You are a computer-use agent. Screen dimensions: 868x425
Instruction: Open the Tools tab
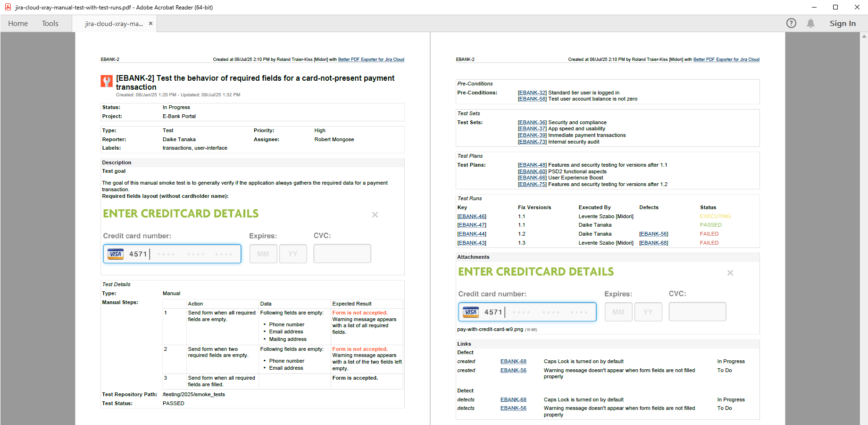(50, 23)
